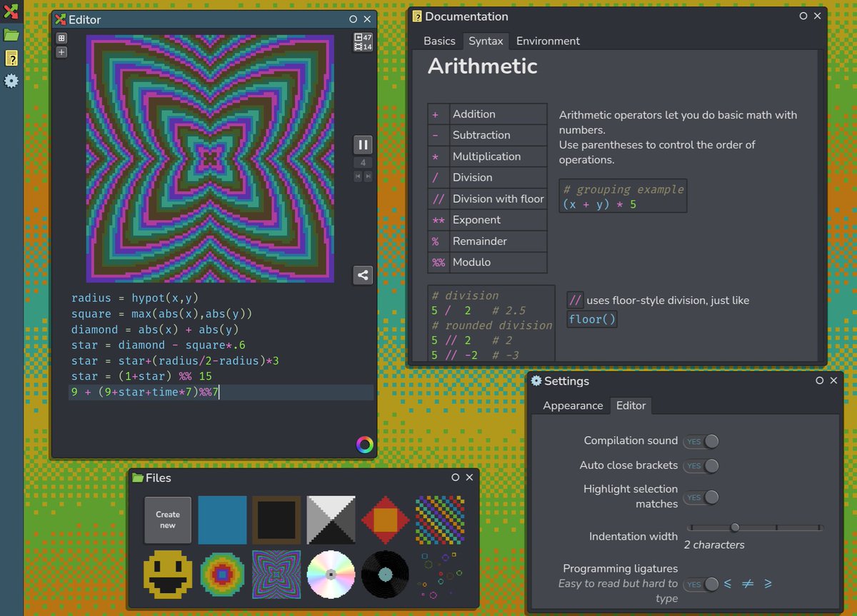This screenshot has height=616, width=857.
Task: Close the Files window
Action: 469,477
